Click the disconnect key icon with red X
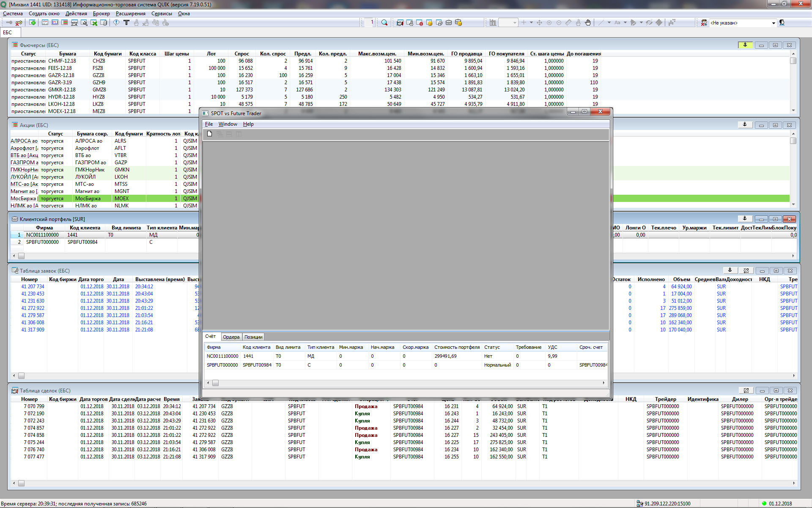Image resolution: width=812 pixels, height=508 pixels. [x=19, y=22]
